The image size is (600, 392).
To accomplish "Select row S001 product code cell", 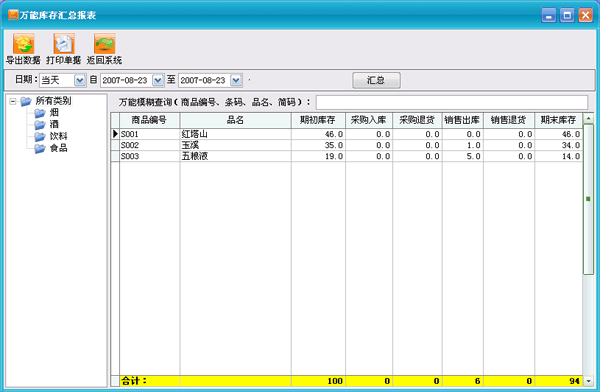I will point(149,134).
